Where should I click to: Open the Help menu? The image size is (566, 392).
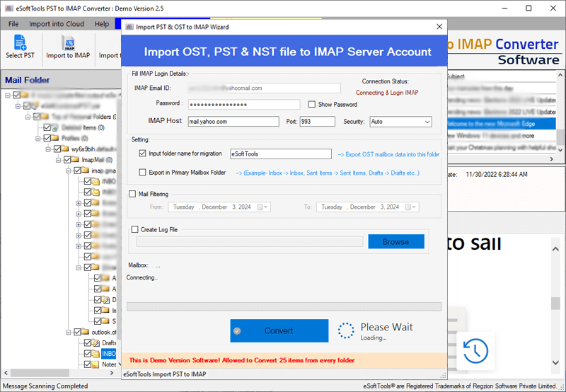click(102, 24)
